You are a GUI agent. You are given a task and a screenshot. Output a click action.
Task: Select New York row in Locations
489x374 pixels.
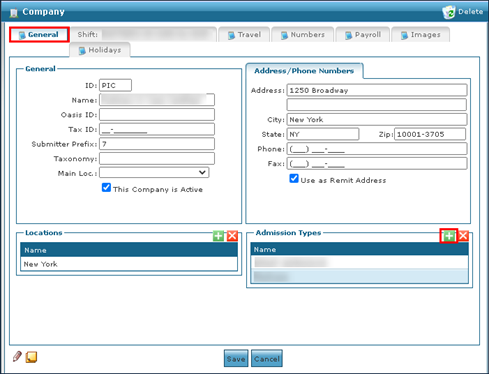[129, 264]
